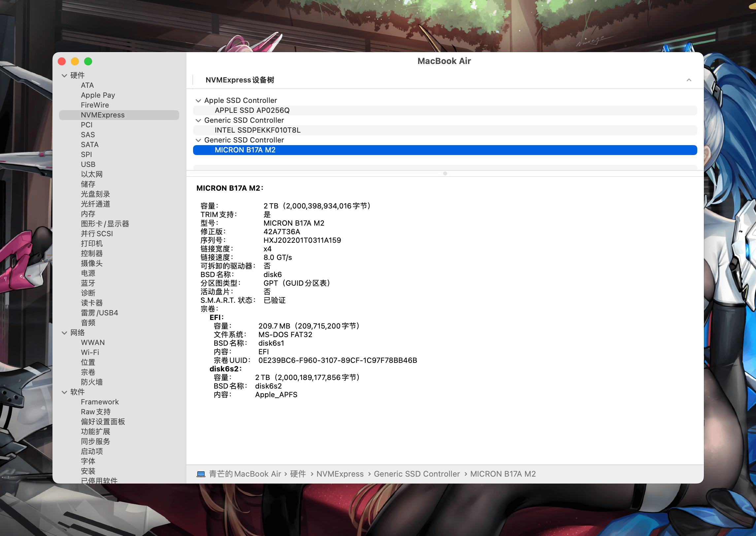
Task: Select 雷雳/USB4 in the sidebar
Action: [x=99, y=313]
